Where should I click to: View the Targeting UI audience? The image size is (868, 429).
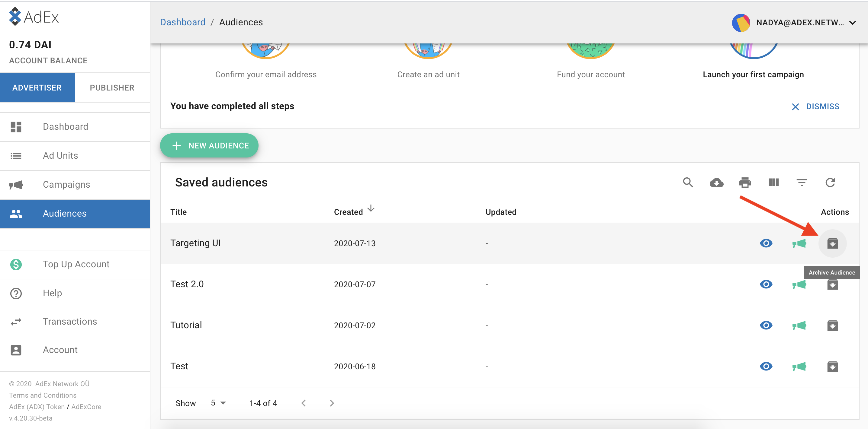[x=766, y=243]
